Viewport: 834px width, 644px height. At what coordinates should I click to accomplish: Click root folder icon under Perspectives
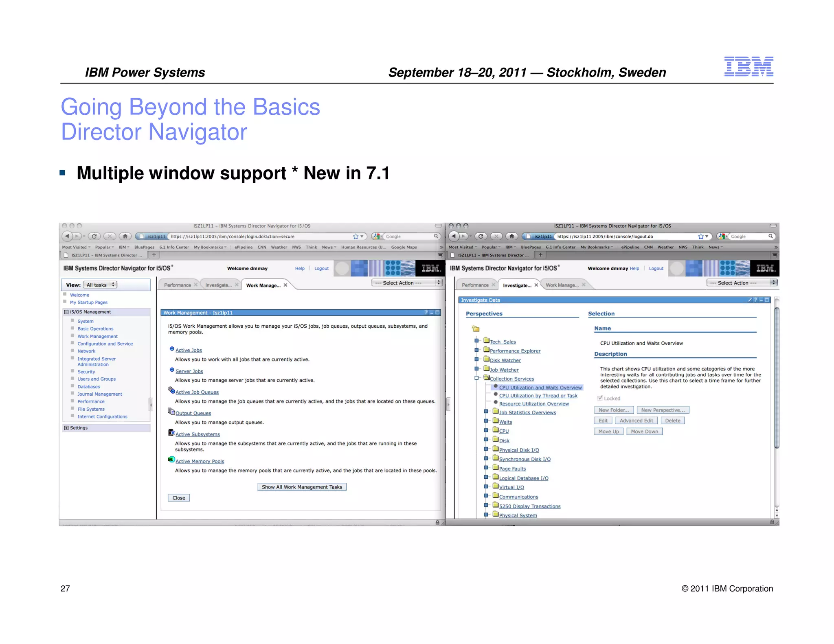[476, 329]
